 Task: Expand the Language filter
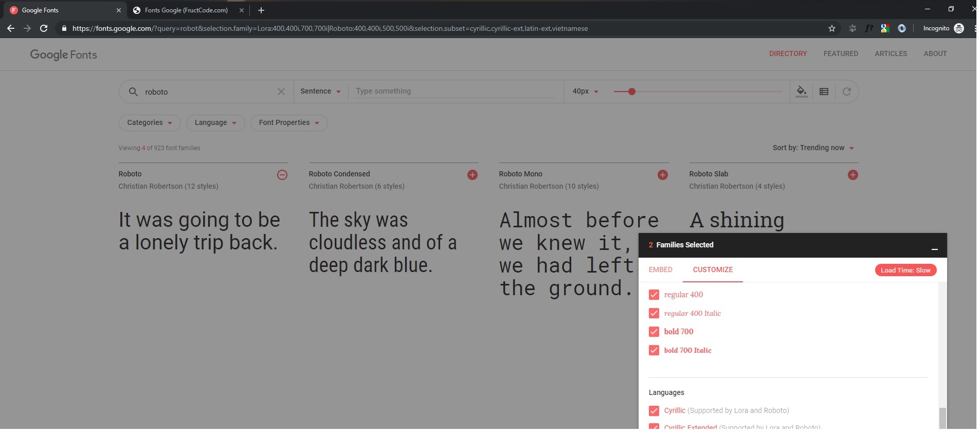215,122
